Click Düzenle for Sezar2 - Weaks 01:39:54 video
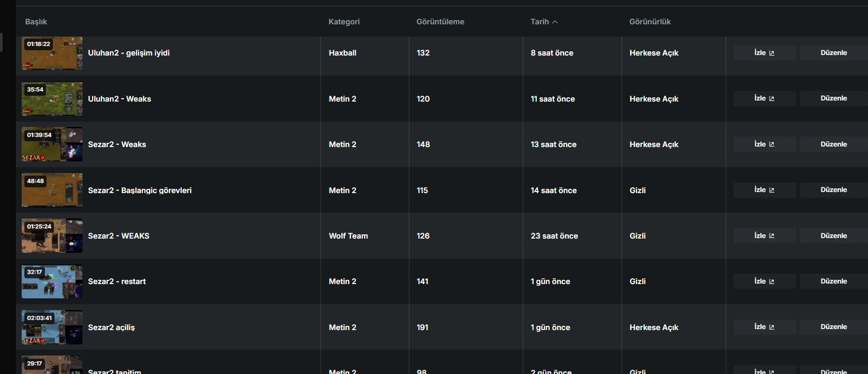The height and width of the screenshot is (374, 868). click(x=834, y=144)
